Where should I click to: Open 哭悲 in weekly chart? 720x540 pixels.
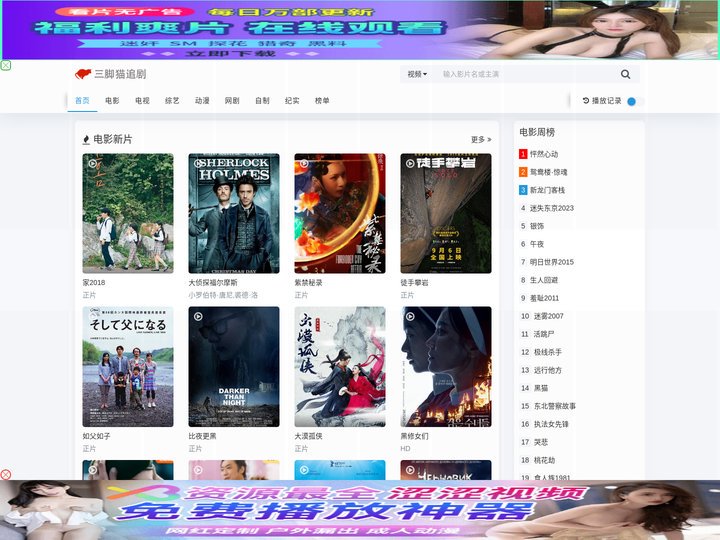click(541, 442)
